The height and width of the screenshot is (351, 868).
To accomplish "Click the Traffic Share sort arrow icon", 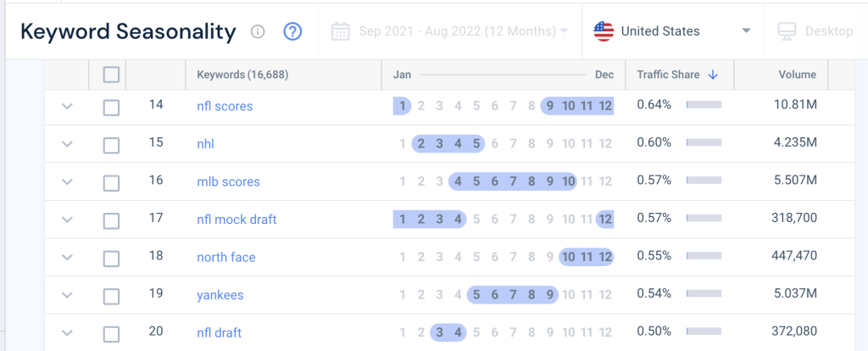I will click(x=713, y=75).
